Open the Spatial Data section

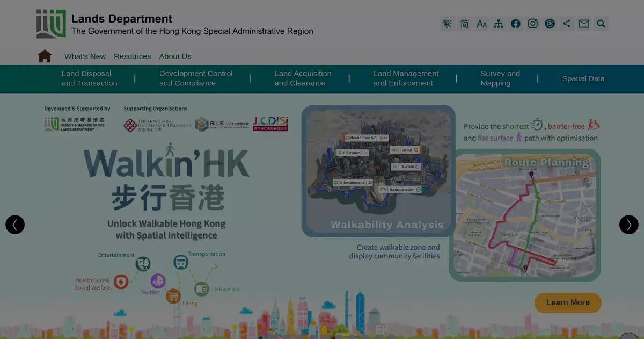583,78
